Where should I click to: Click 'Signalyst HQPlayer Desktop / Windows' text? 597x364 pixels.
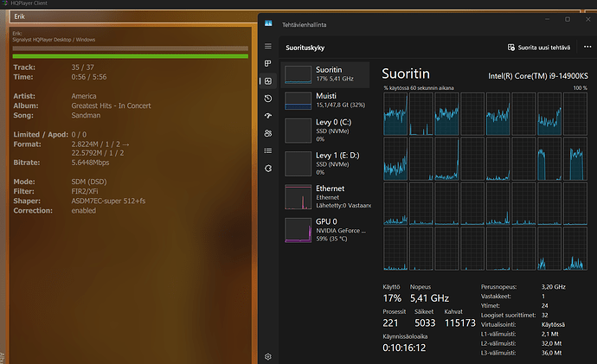pos(54,40)
